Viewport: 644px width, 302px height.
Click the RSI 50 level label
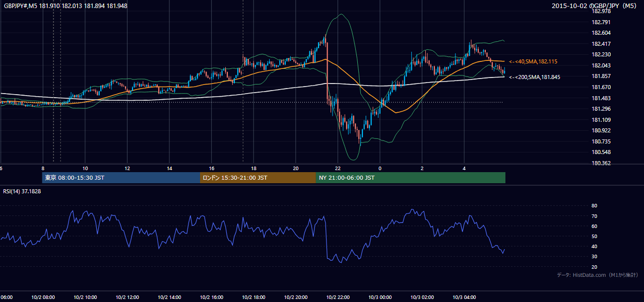click(x=594, y=236)
